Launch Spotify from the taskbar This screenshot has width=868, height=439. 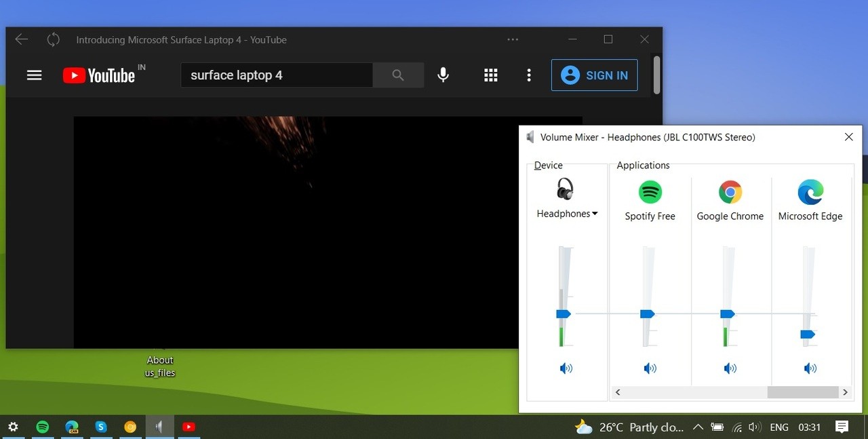[x=43, y=427]
